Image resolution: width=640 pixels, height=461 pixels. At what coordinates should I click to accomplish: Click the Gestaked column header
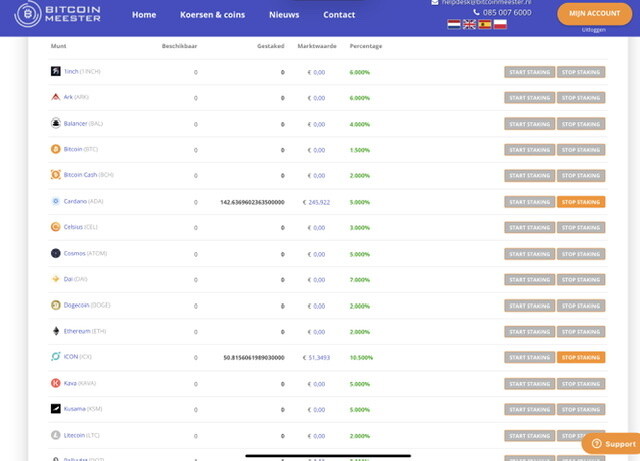[271, 46]
